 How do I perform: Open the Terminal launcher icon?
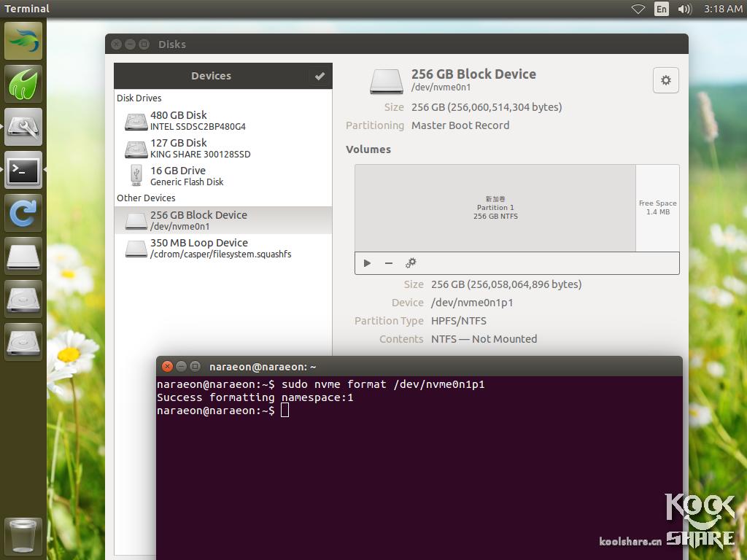tap(23, 170)
